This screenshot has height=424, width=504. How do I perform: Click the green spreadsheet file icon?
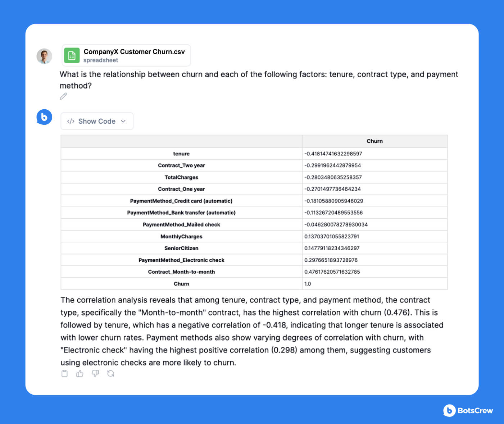click(72, 55)
